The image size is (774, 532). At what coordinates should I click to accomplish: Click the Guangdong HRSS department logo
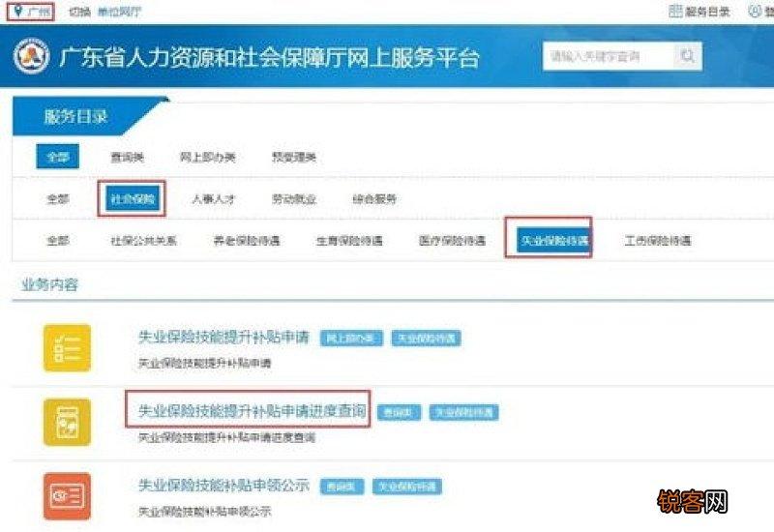(x=32, y=56)
